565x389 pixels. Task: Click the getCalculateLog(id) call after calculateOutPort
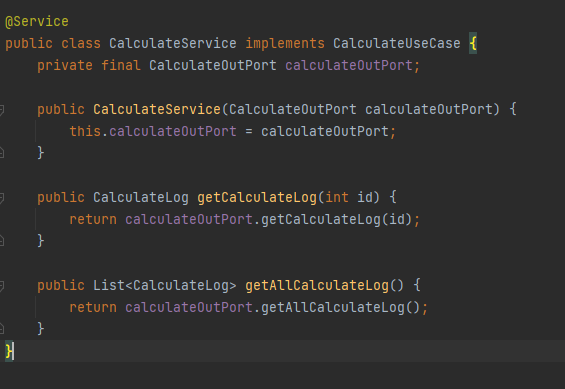337,219
